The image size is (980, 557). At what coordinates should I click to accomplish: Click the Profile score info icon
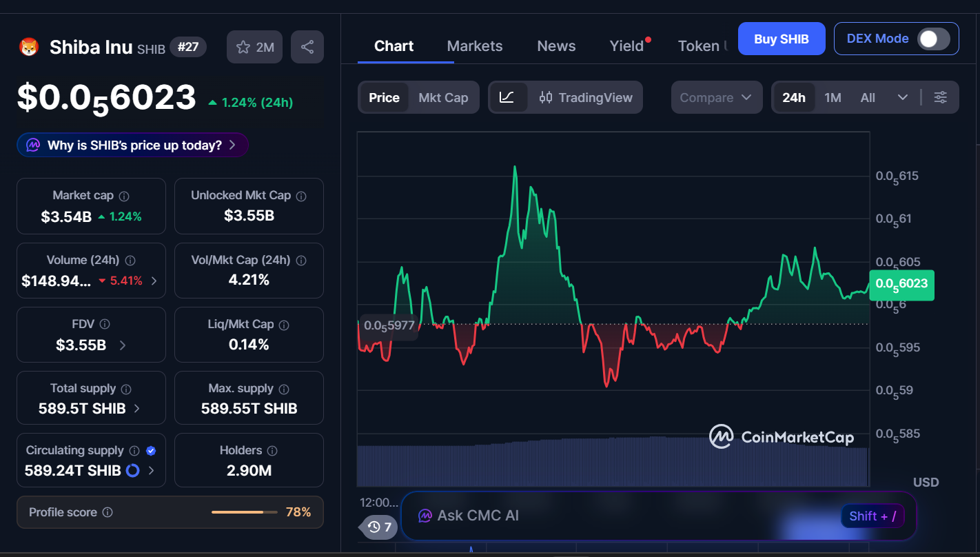click(x=108, y=512)
